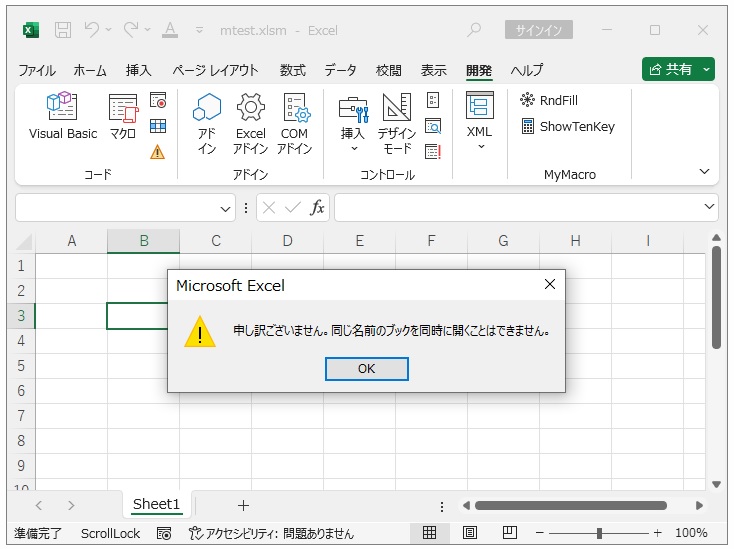Screen dimensions: 734x549
Task: Click the Undo icon
Action: pos(92,30)
